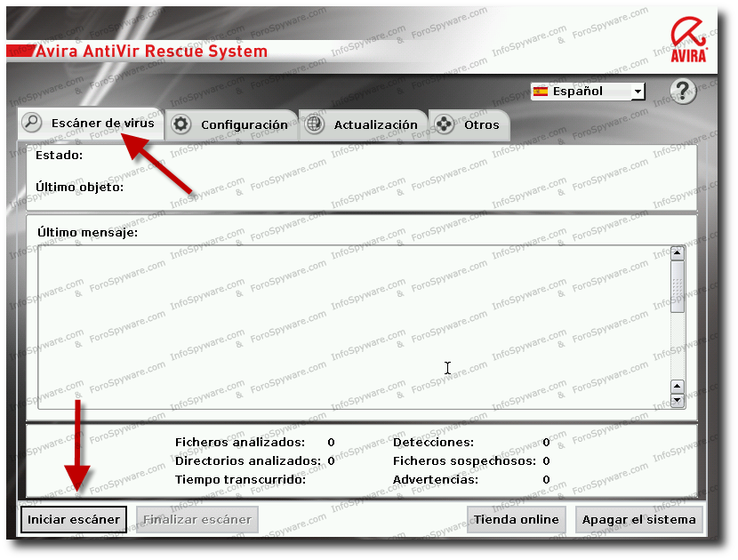Click the gear icon on Configuración tab

[180, 124]
